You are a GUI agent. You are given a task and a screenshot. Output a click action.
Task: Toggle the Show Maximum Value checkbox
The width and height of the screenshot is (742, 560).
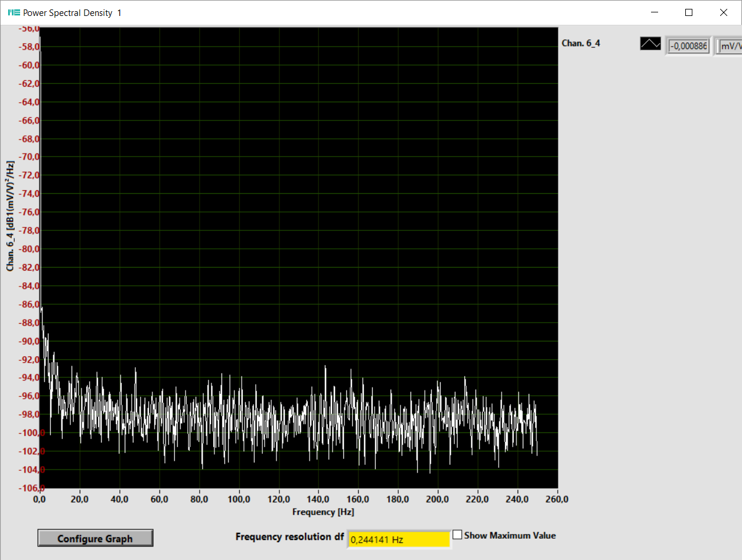click(x=457, y=535)
